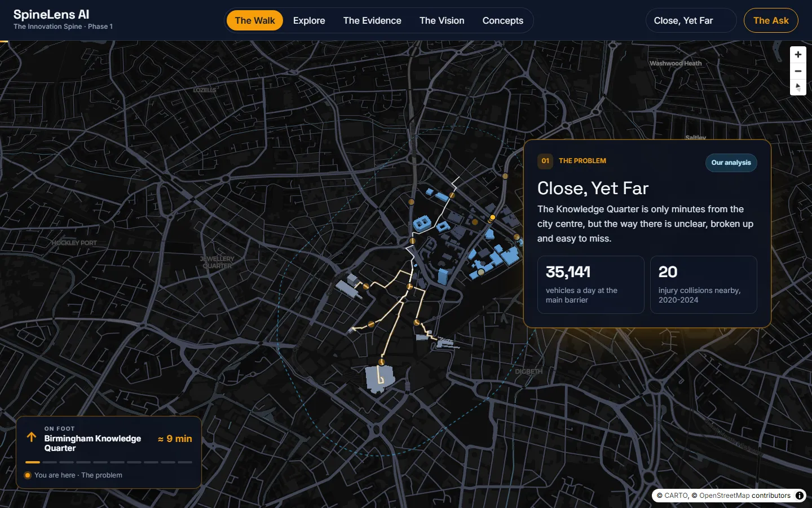The image size is (812, 508).
Task: Click the 'Washwood Heath' map label
Action: [x=676, y=63]
